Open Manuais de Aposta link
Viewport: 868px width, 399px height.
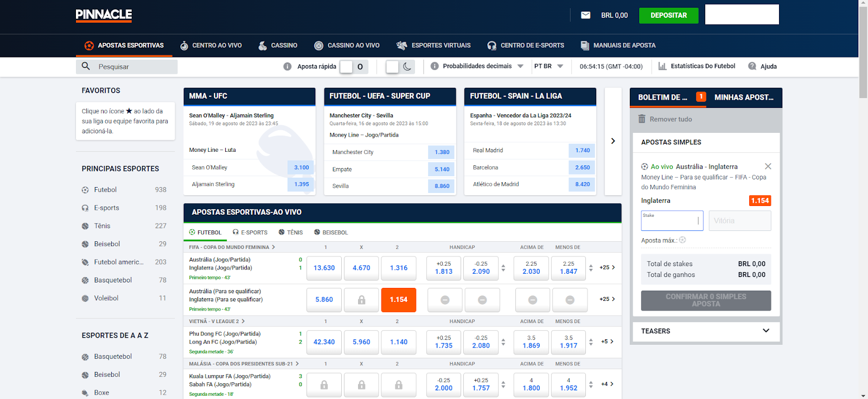point(618,46)
